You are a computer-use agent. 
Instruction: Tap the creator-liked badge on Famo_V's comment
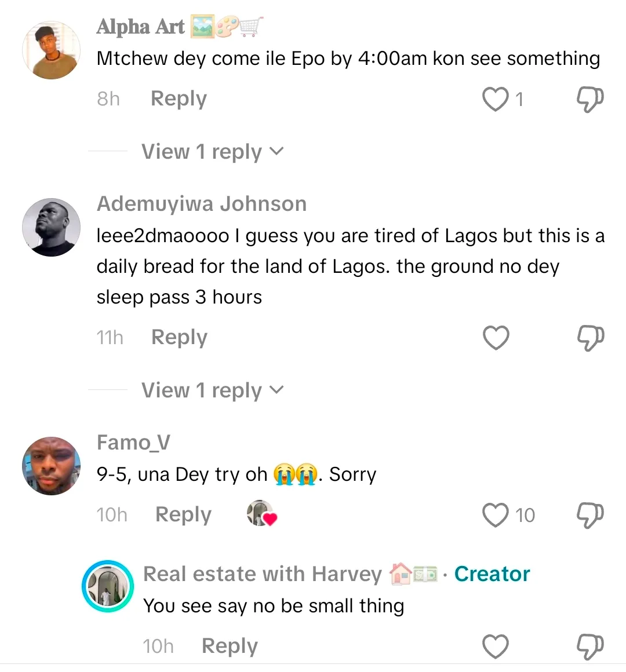[262, 514]
